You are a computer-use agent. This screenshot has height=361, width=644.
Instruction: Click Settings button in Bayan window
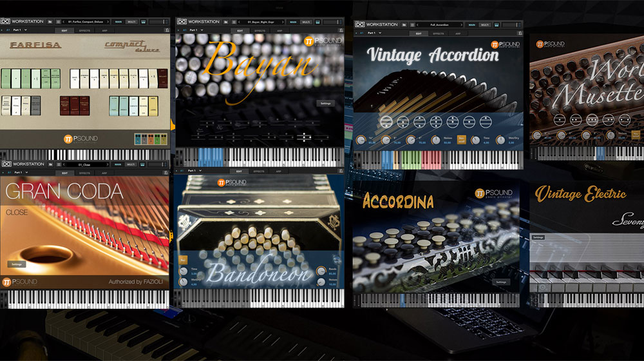pyautogui.click(x=326, y=104)
